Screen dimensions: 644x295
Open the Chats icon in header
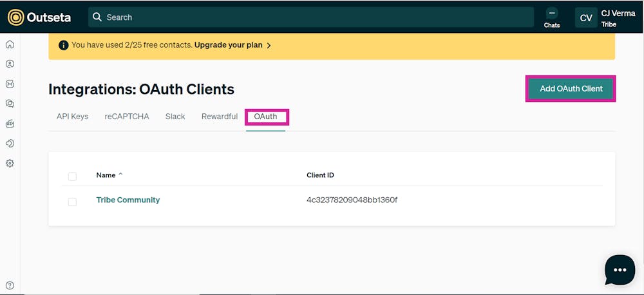click(552, 17)
